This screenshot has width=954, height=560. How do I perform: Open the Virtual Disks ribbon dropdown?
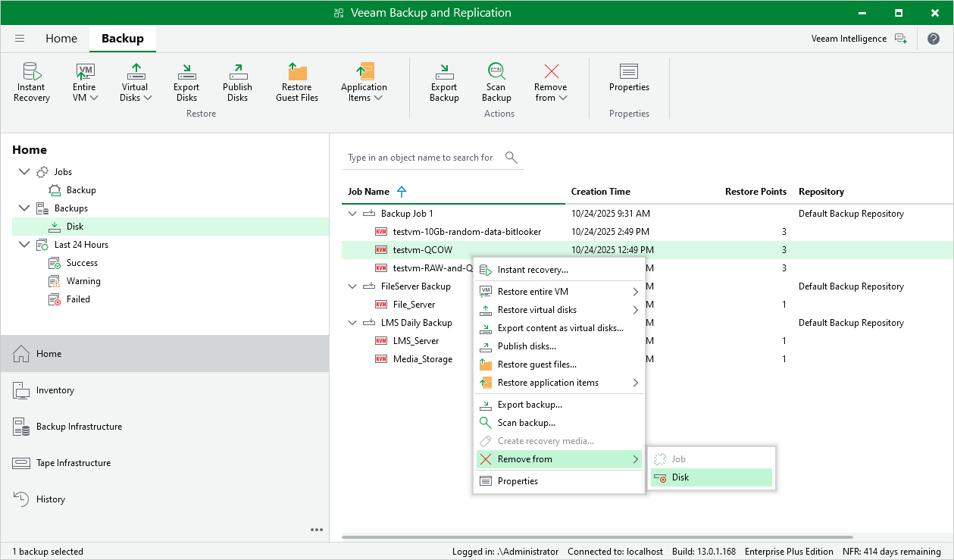click(x=136, y=82)
